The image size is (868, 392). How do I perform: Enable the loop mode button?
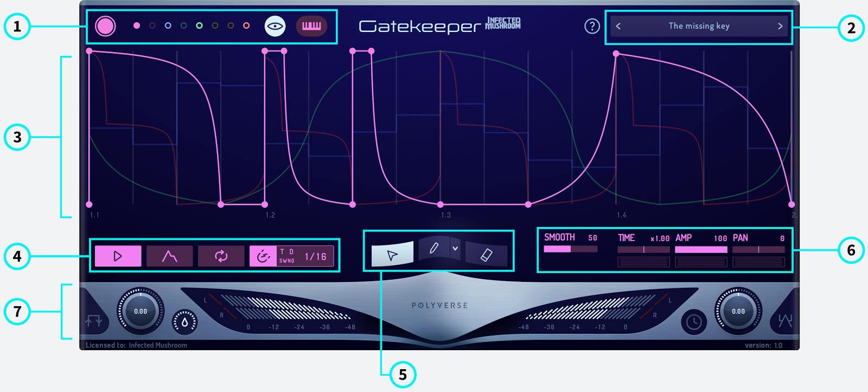pyautogui.click(x=221, y=256)
